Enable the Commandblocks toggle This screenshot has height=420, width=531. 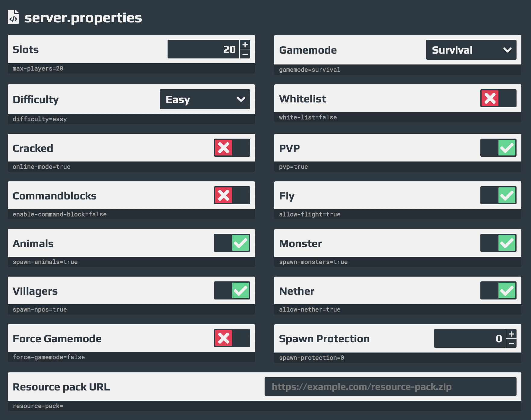(232, 195)
